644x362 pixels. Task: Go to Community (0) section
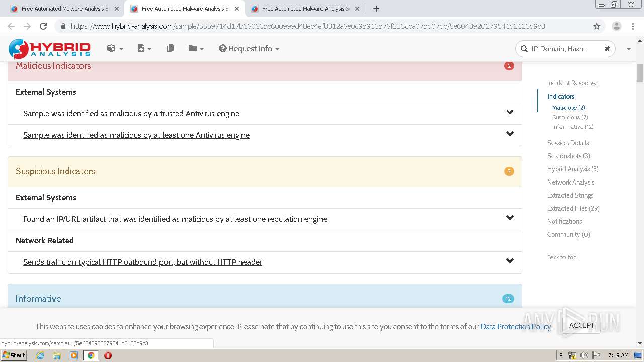point(569,234)
